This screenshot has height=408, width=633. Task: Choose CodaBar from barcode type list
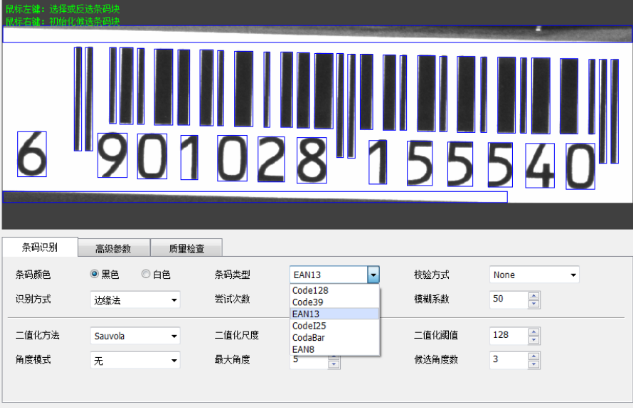[x=335, y=337]
